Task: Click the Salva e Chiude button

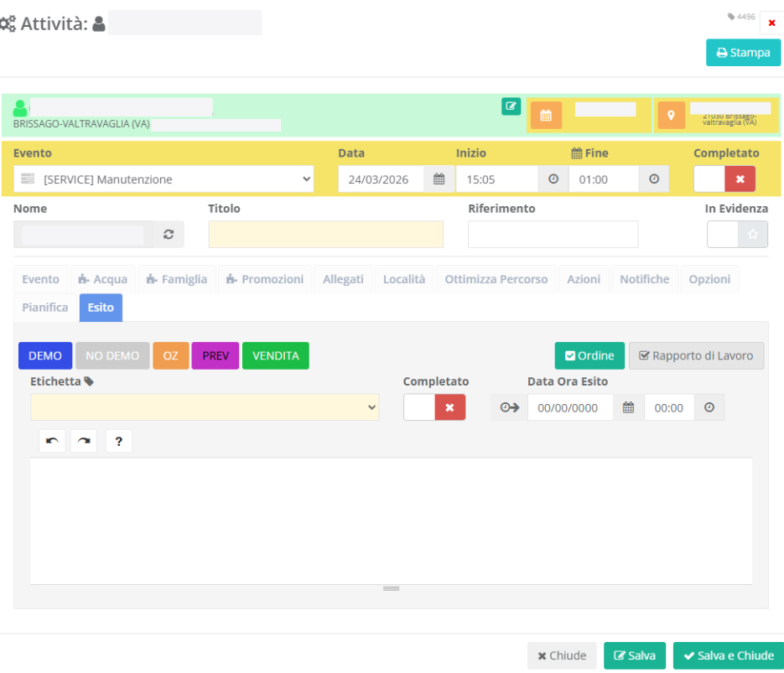Action: [728, 655]
